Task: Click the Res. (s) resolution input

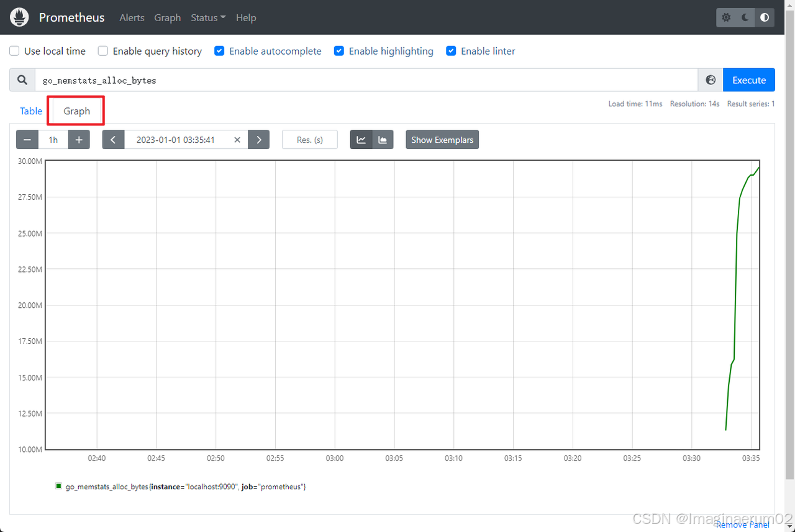Action: (310, 140)
